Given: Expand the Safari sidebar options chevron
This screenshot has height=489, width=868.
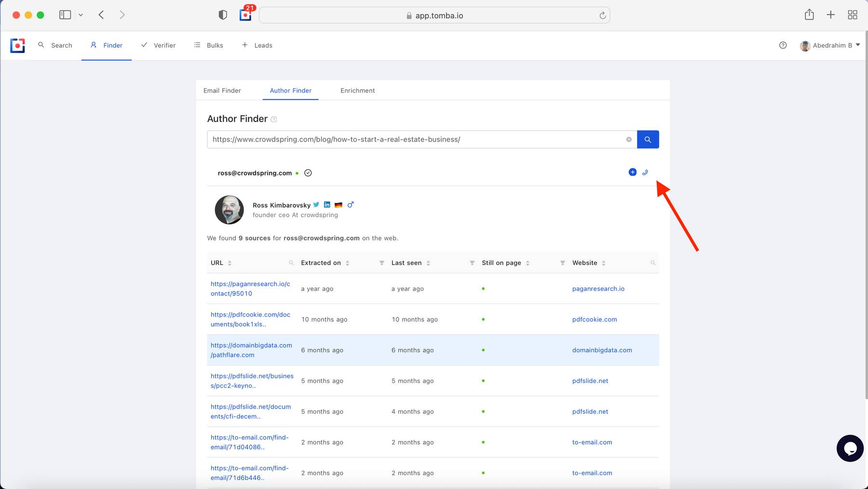Looking at the screenshot, I should [x=81, y=15].
